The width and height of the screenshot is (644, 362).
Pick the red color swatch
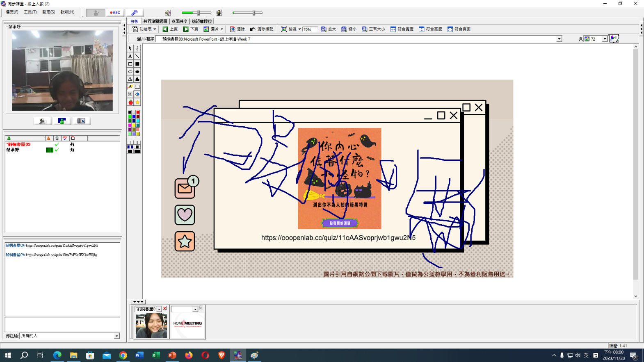point(138,112)
